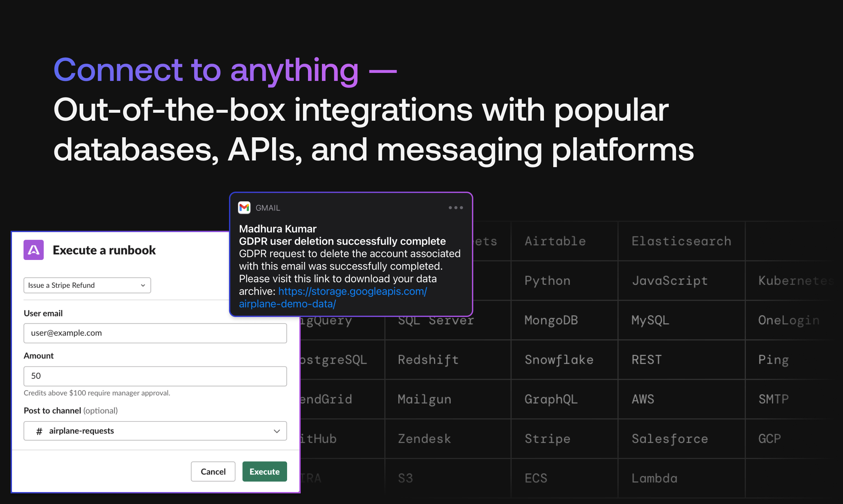Click the Execute a runbook title
This screenshot has height=504, width=843.
pos(104,250)
